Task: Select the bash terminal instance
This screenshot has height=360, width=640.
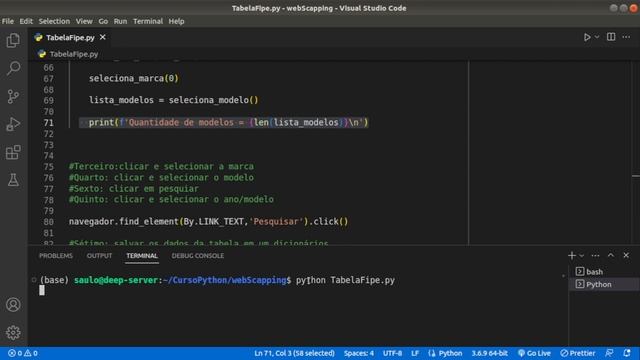Action: pos(604,271)
